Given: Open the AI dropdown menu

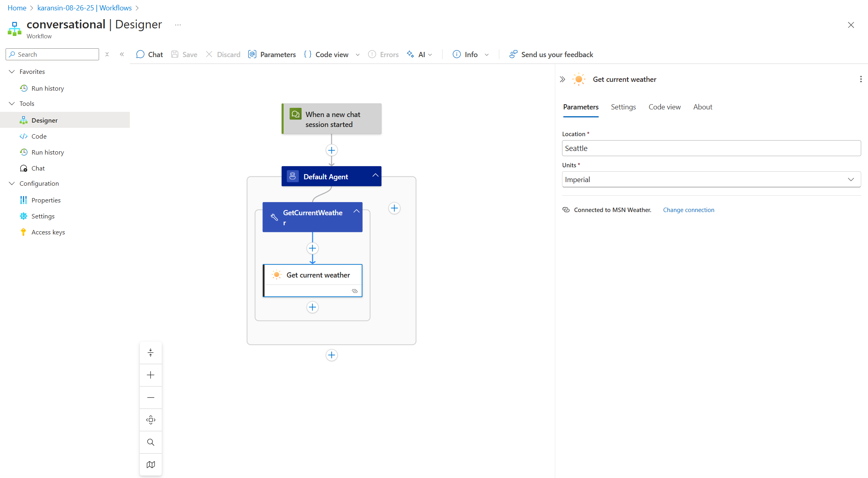Looking at the screenshot, I should (419, 54).
